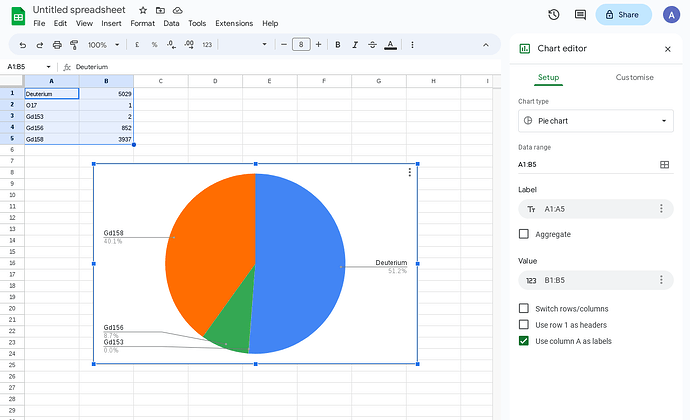Select cell A1 Deuterium

52,93
